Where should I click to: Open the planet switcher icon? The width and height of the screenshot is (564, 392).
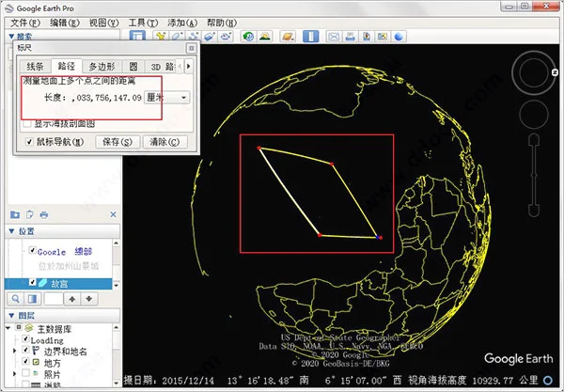tap(288, 37)
